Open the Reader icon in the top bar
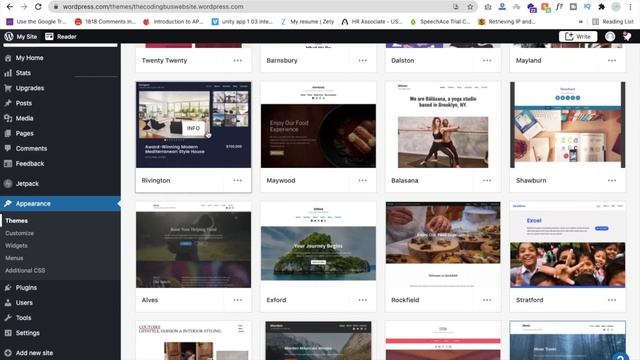 click(61, 36)
